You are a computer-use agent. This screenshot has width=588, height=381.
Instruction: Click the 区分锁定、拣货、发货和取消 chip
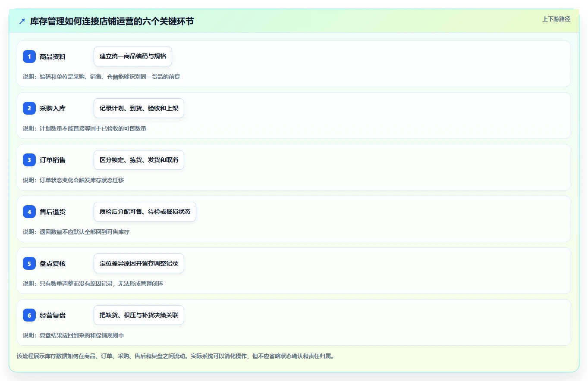pyautogui.click(x=139, y=160)
